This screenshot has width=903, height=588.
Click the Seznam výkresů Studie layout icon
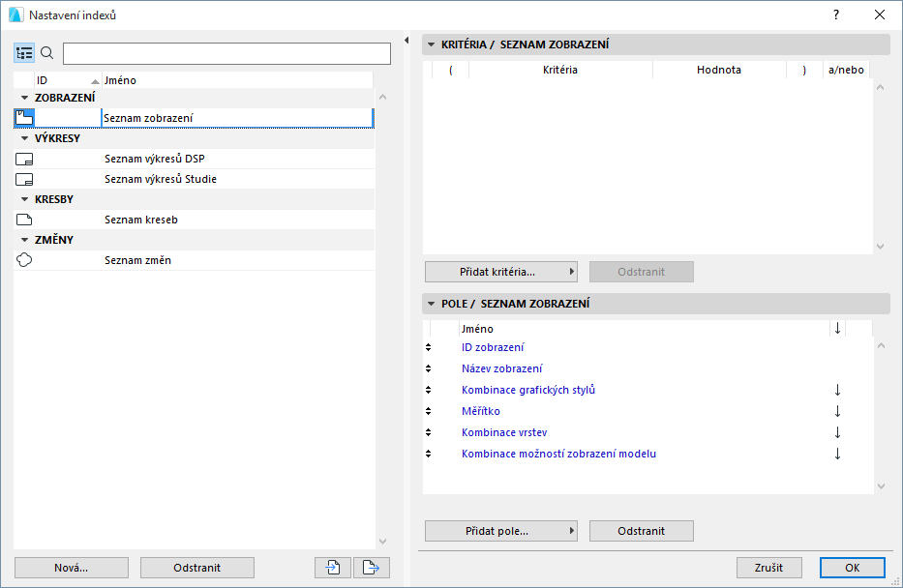coord(22,179)
